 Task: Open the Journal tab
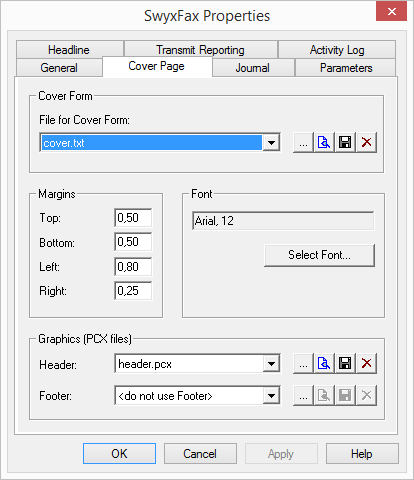pyautogui.click(x=253, y=68)
